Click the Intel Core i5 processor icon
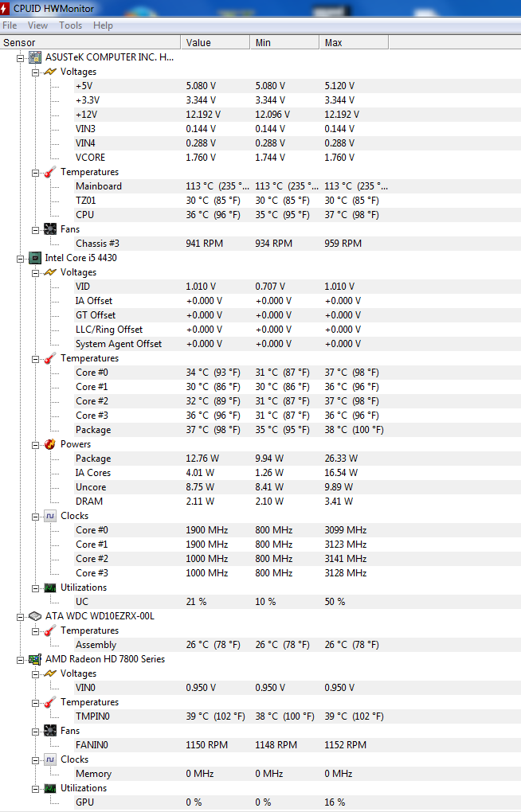Image resolution: width=521 pixels, height=812 pixels. tap(35, 258)
